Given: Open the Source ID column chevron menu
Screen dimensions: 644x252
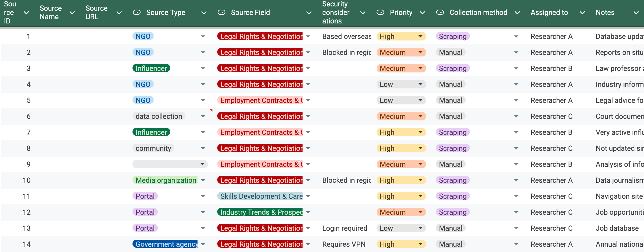Looking at the screenshot, I should pos(26,13).
